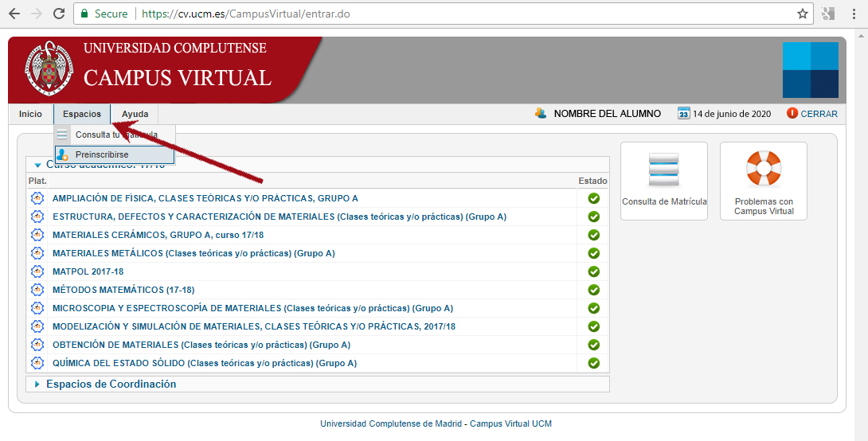868x441 pixels.
Task: Click platform icon for AMPLIACIÓN DE FÍSICA
Action: point(37,198)
